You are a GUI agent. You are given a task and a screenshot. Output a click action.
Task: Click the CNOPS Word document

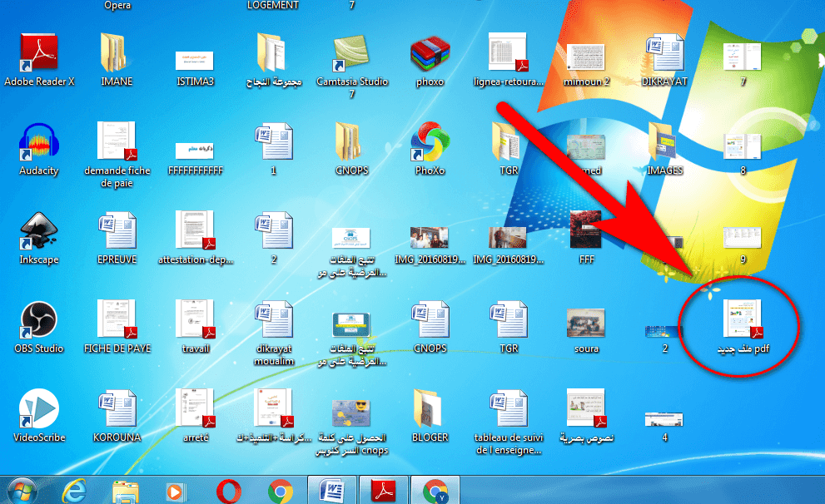(x=430, y=319)
